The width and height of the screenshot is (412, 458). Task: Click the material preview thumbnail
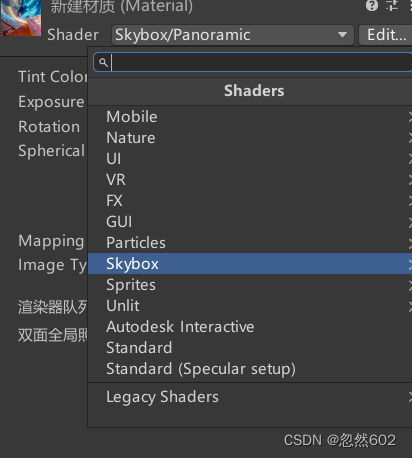point(21,18)
